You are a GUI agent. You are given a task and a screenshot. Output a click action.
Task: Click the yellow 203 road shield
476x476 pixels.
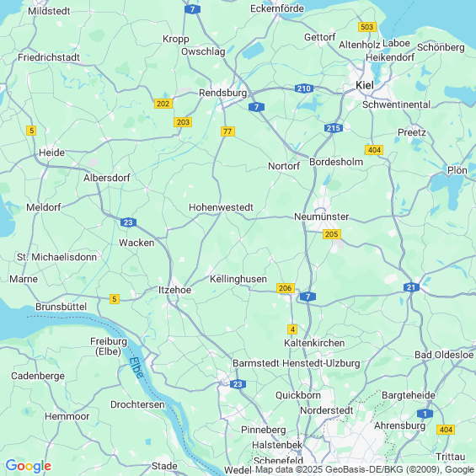[183, 122]
